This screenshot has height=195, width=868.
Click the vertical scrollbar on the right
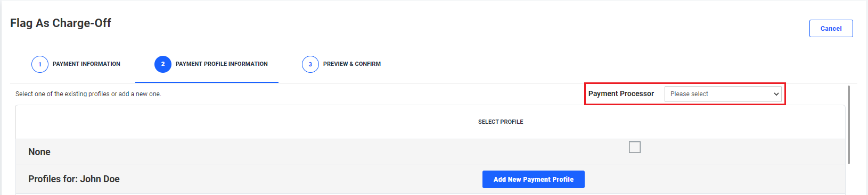849,125
